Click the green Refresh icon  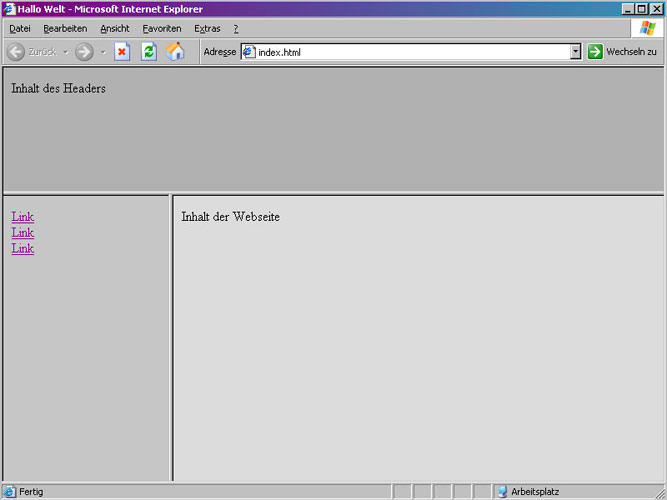(x=149, y=52)
